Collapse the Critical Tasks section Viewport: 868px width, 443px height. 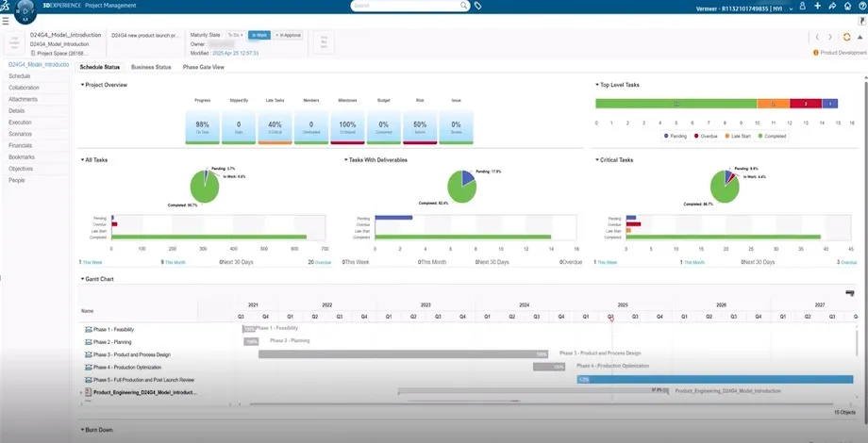click(597, 160)
